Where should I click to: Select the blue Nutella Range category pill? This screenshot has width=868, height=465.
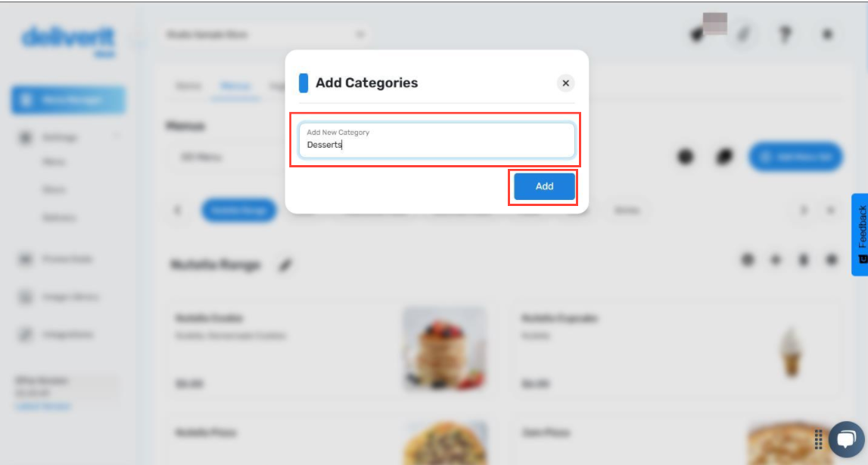pyautogui.click(x=239, y=211)
